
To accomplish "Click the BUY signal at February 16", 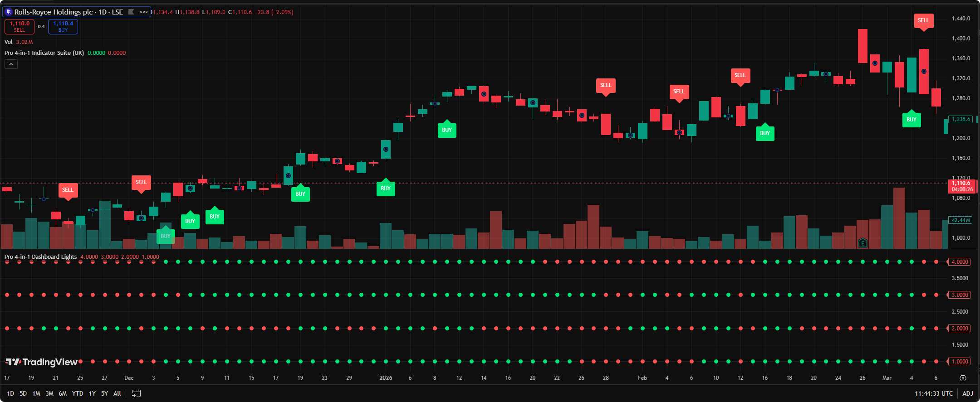I will 765,132.
